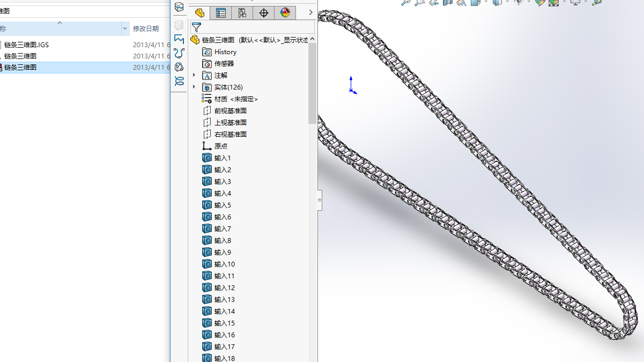This screenshot has width=644, height=362.
Task: Select the 实体(126) folder icon
Action: pos(207,87)
